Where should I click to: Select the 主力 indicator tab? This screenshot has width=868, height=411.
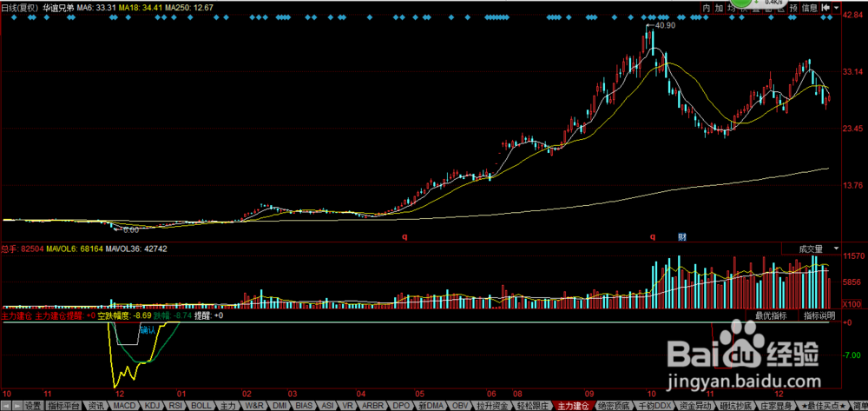pyautogui.click(x=228, y=406)
